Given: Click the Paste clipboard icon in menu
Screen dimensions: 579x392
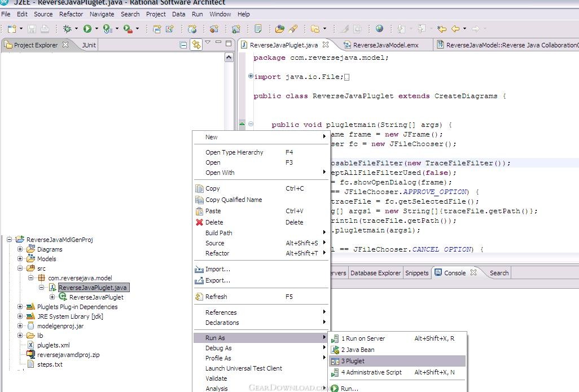Looking at the screenshot, I should (199, 211).
